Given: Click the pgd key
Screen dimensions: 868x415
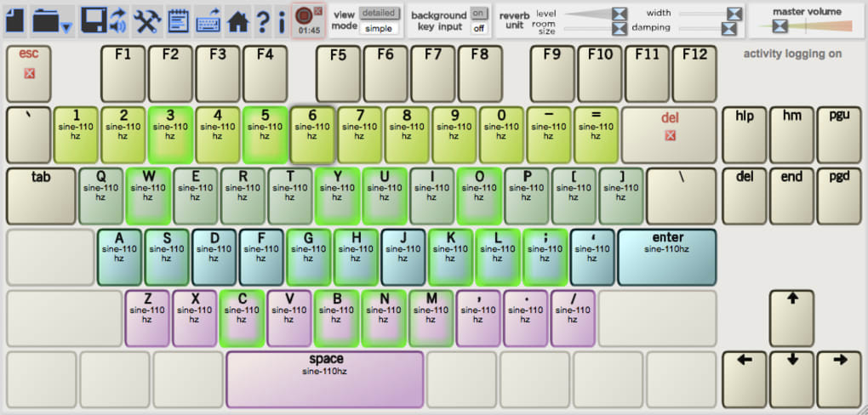Looking at the screenshot, I should [839, 196].
